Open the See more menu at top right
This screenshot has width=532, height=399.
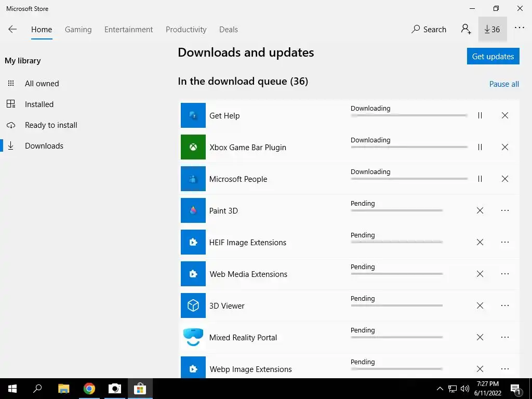519,28
